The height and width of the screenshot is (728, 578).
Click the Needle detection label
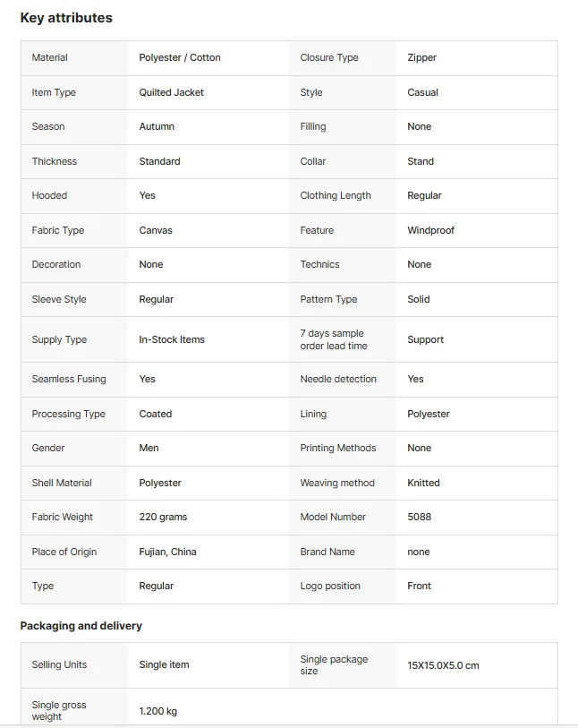[337, 379]
